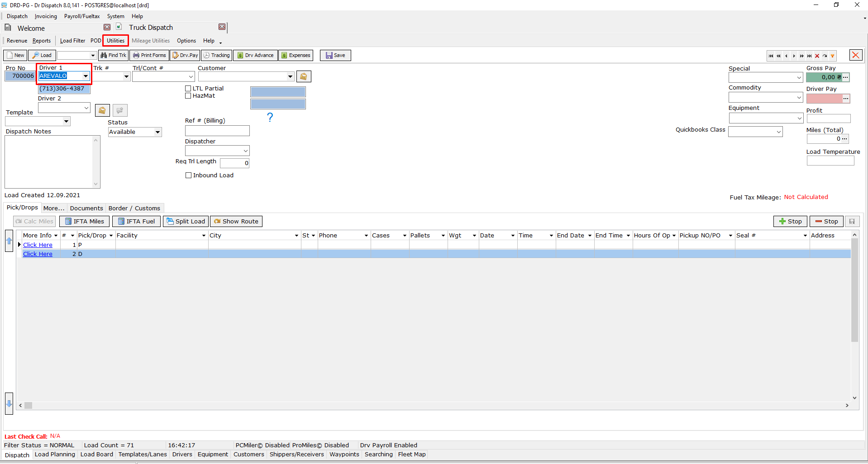Click the Tracking clock button
The height and width of the screenshot is (464, 868).
pyautogui.click(x=216, y=55)
